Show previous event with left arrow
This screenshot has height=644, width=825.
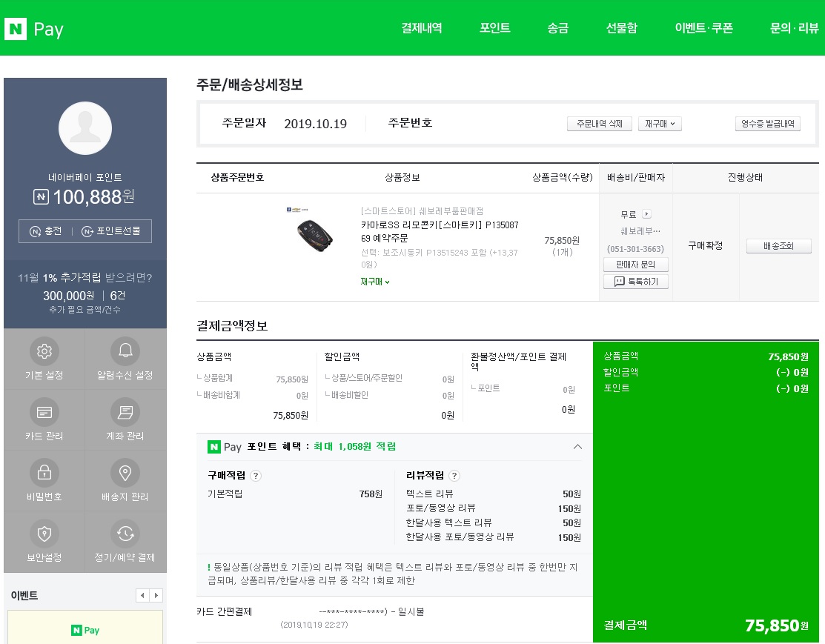142,596
